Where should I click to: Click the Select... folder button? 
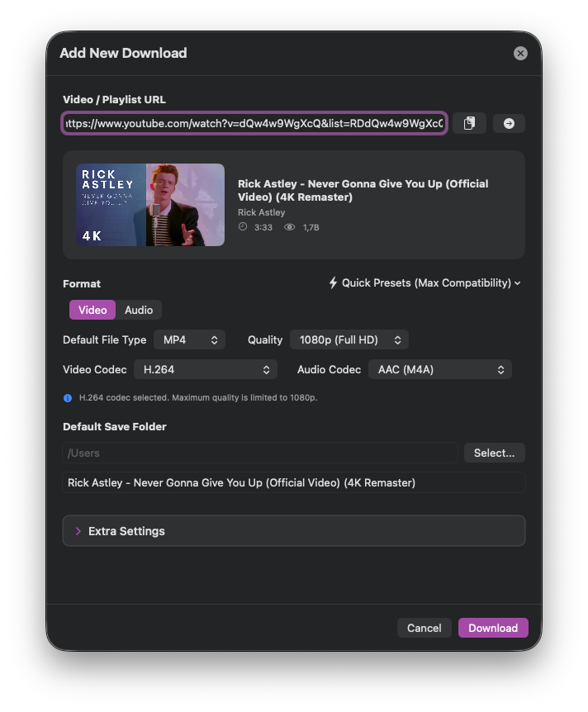[494, 453]
